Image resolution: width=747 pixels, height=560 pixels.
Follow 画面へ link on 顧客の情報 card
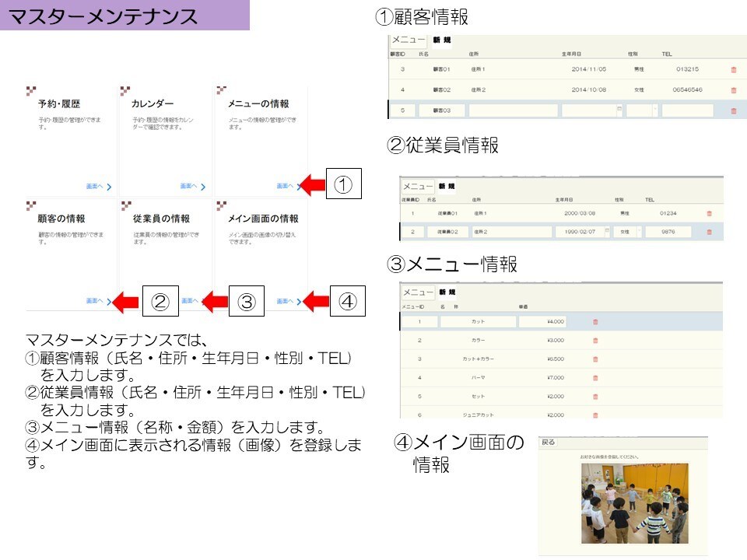click(x=99, y=301)
